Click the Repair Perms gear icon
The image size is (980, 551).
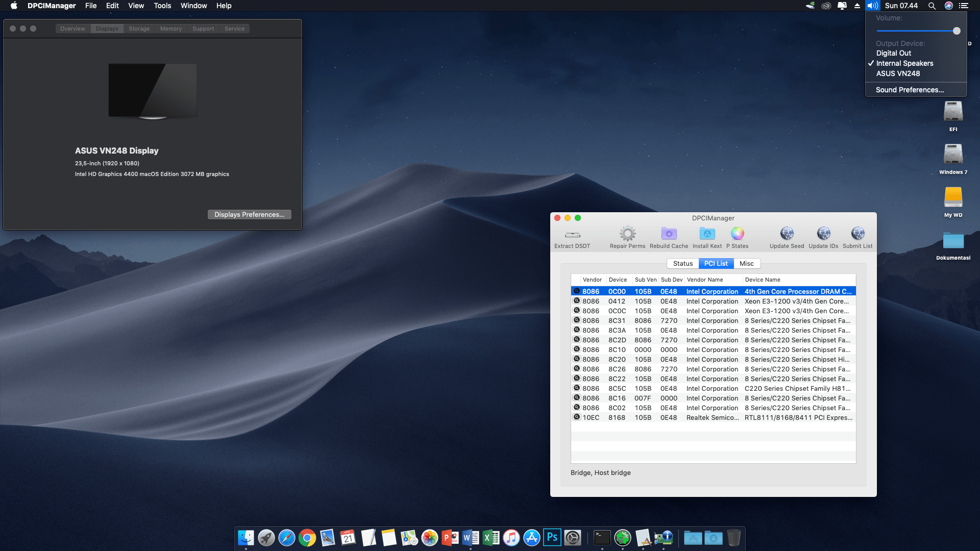[627, 234]
